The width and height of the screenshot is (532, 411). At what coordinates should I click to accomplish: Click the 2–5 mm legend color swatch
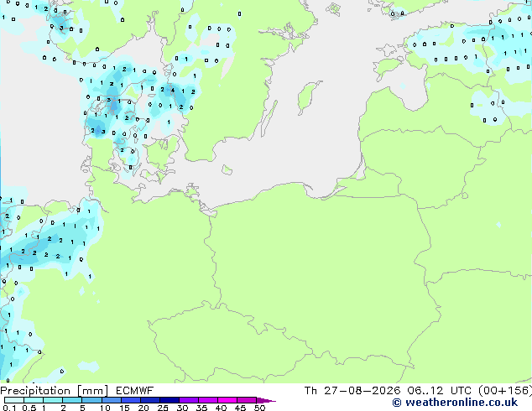(72, 400)
